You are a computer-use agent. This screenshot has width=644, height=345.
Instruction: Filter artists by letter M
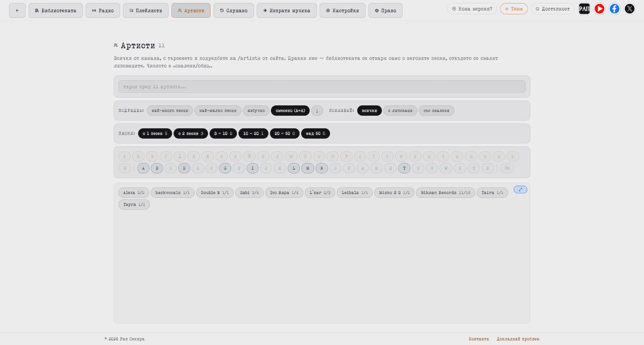pos(307,168)
